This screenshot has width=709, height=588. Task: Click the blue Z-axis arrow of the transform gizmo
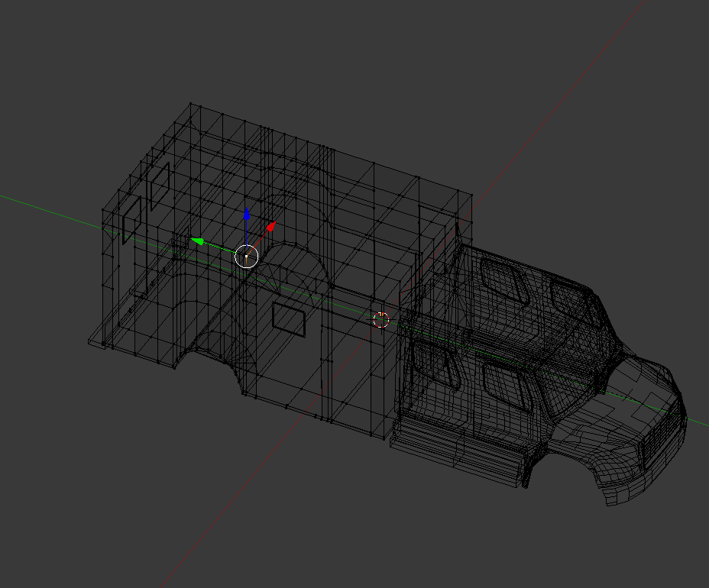click(x=247, y=215)
